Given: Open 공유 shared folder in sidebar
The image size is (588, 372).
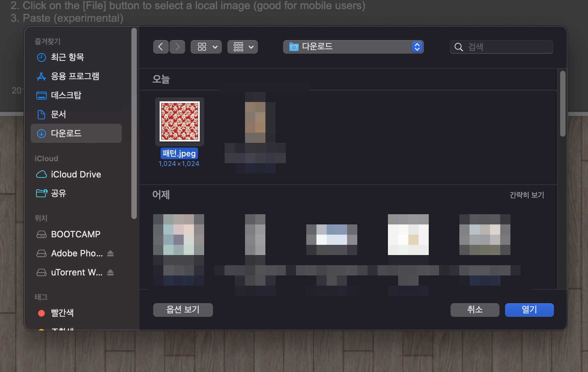Looking at the screenshot, I should point(76,193).
